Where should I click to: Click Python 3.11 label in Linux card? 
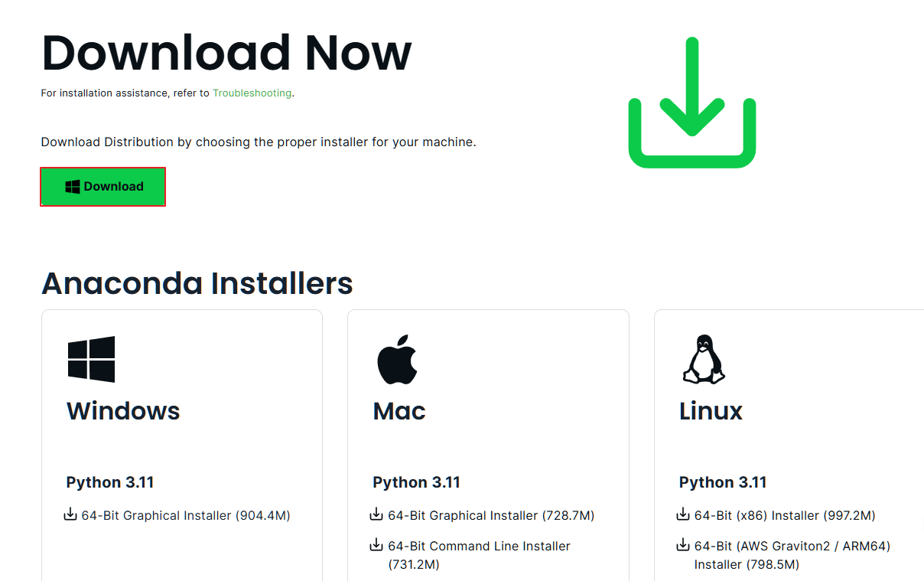point(723,482)
